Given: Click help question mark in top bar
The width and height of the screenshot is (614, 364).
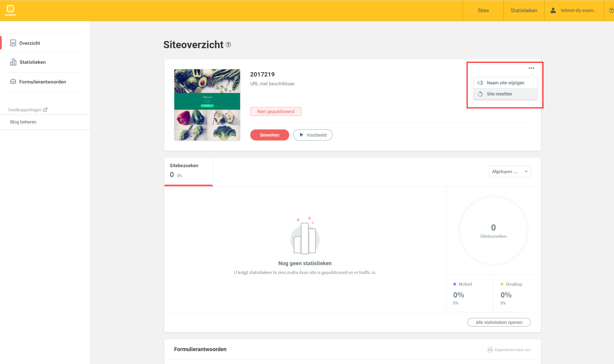Looking at the screenshot, I should [x=611, y=10].
